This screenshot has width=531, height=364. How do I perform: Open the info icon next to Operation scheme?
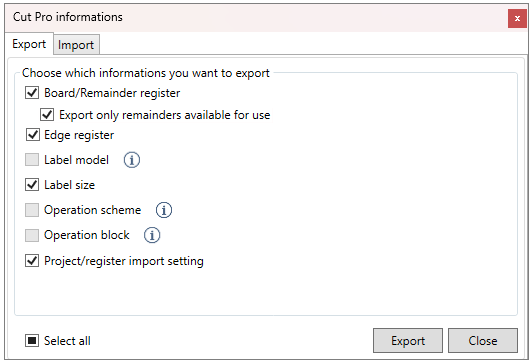pos(164,210)
